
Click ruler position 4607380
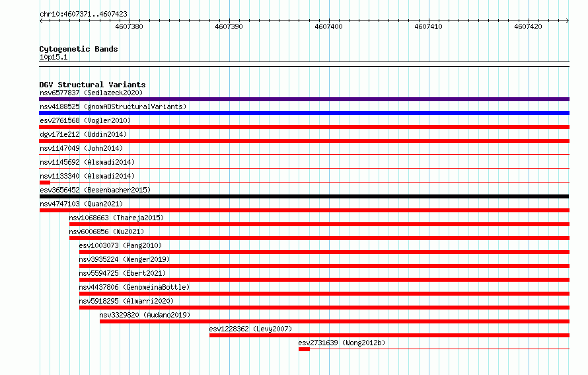[129, 26]
